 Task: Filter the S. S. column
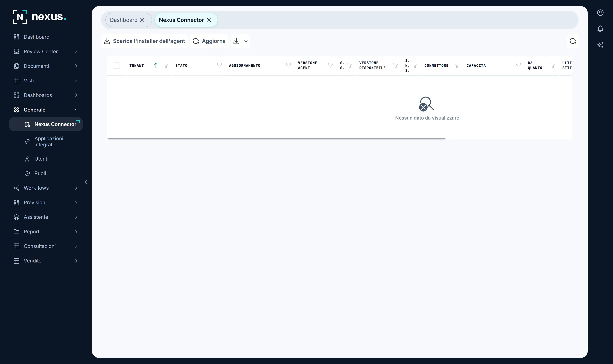(350, 66)
